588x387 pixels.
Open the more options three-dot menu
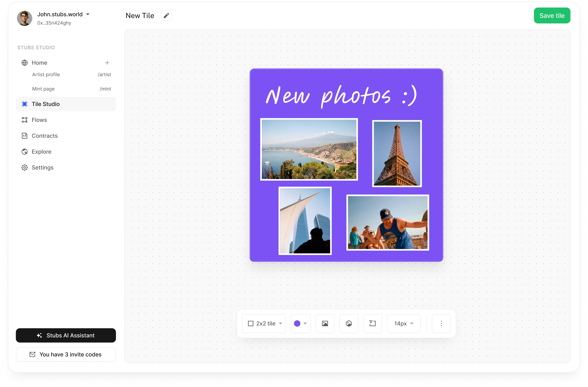point(441,323)
